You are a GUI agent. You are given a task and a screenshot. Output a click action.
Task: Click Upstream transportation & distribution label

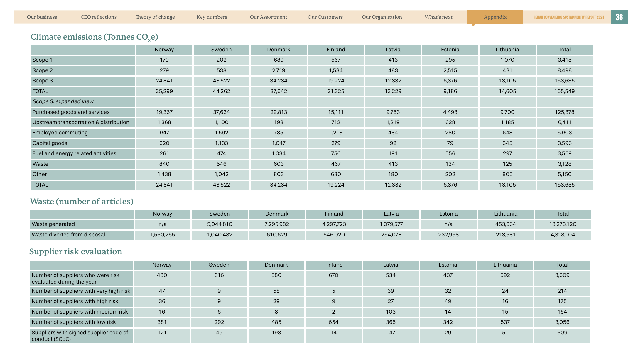click(x=83, y=122)
